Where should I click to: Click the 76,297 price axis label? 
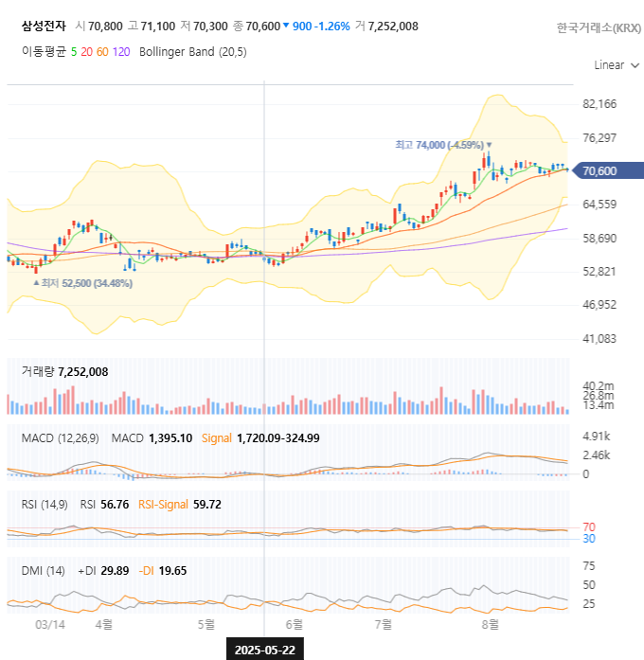[x=599, y=137]
